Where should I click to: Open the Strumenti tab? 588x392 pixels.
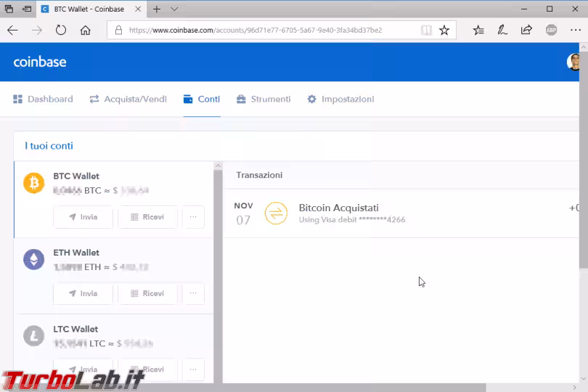(x=264, y=99)
